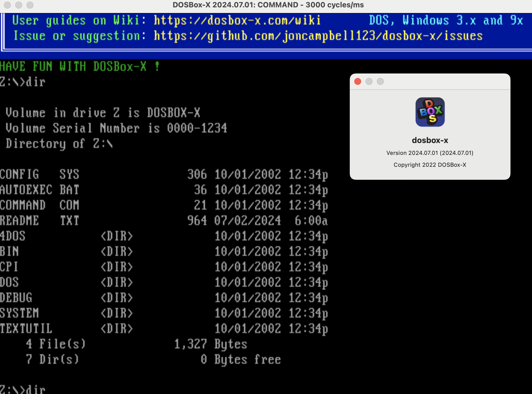Click the Volume Serial Number 0000-1234 line
Viewport: 532px width, 394px height.
point(116,128)
